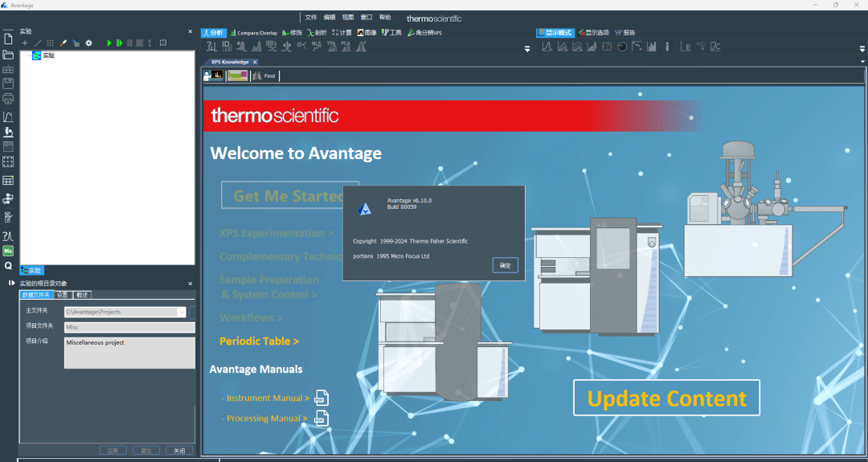
Task: Expand the display toolbar overflow arrow
Action: [862, 49]
